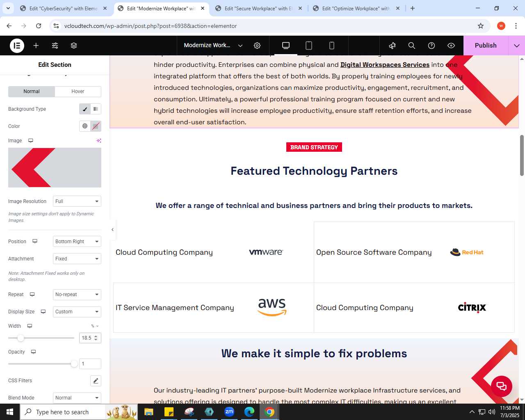Open Microsoft Edge from the taskbar
This screenshot has height=420, width=525.
point(249,412)
